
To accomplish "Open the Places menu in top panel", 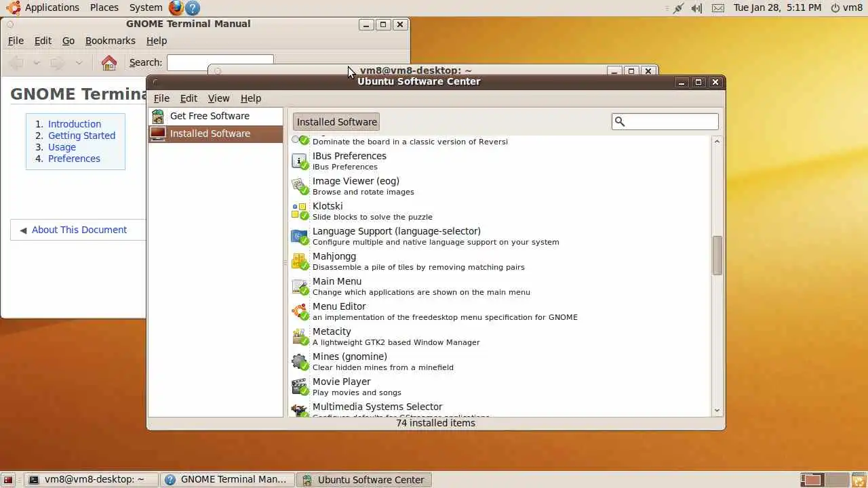I will [104, 7].
